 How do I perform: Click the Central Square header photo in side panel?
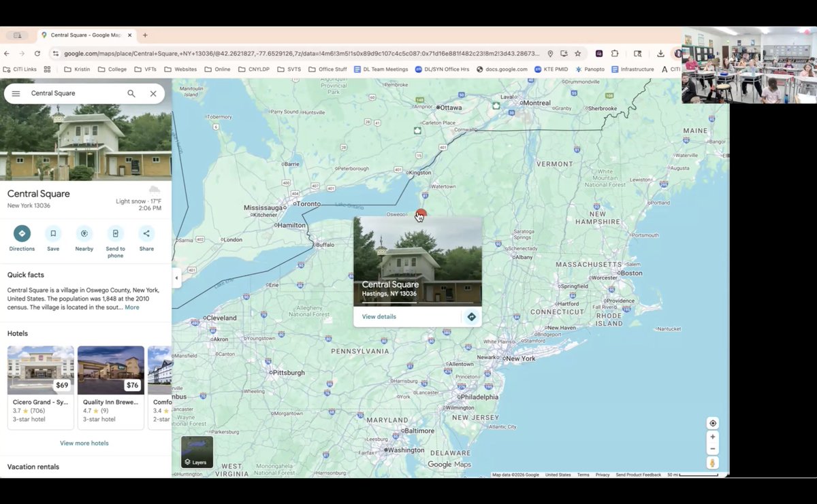(86, 143)
